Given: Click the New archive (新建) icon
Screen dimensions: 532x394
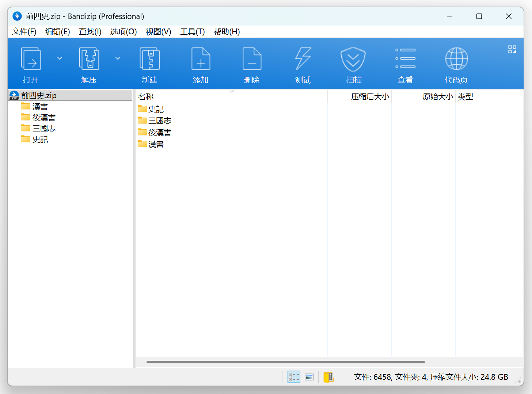Looking at the screenshot, I should 149,59.
